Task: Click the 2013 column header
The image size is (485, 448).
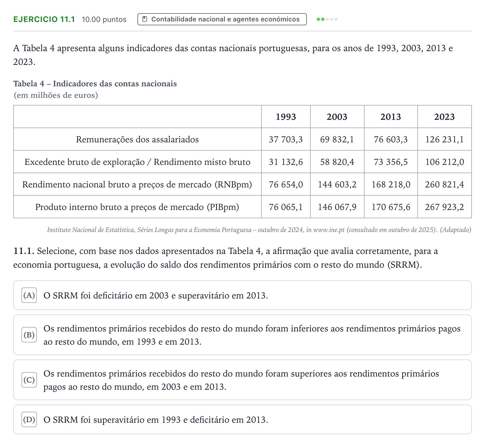Action: (x=391, y=117)
